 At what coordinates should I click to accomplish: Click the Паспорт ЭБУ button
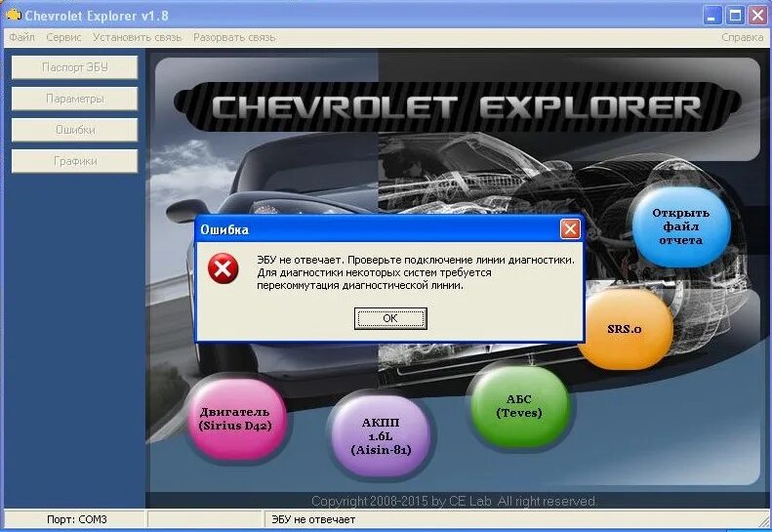coord(75,67)
